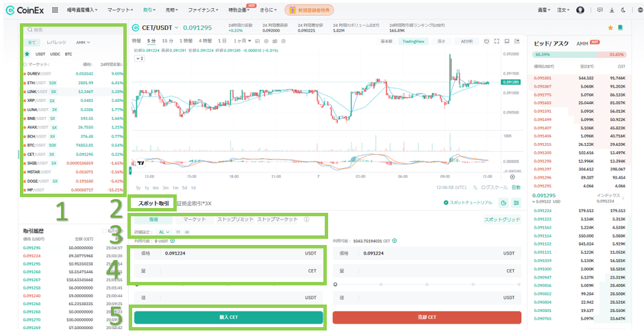The height and width of the screenshot is (336, 644).
Task: Select the 15分 chart interval
Action: 168,41
